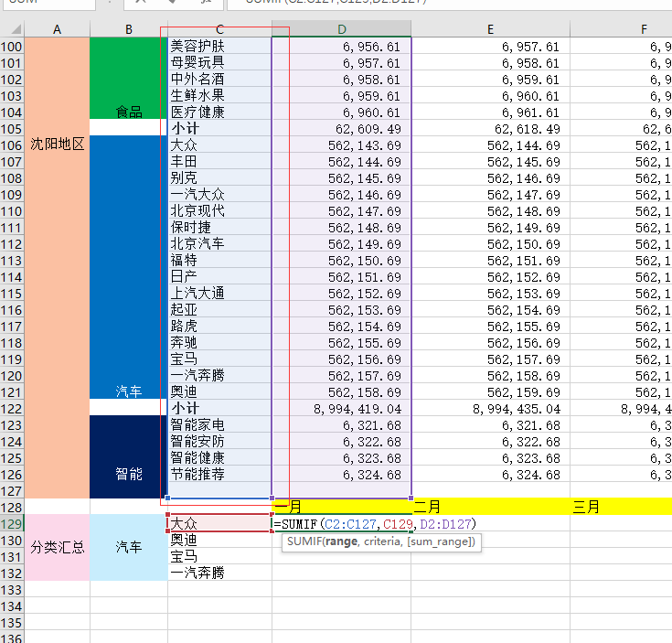The height and width of the screenshot is (643, 672).
Task: Click the range argument in the tooltip
Action: point(341,541)
